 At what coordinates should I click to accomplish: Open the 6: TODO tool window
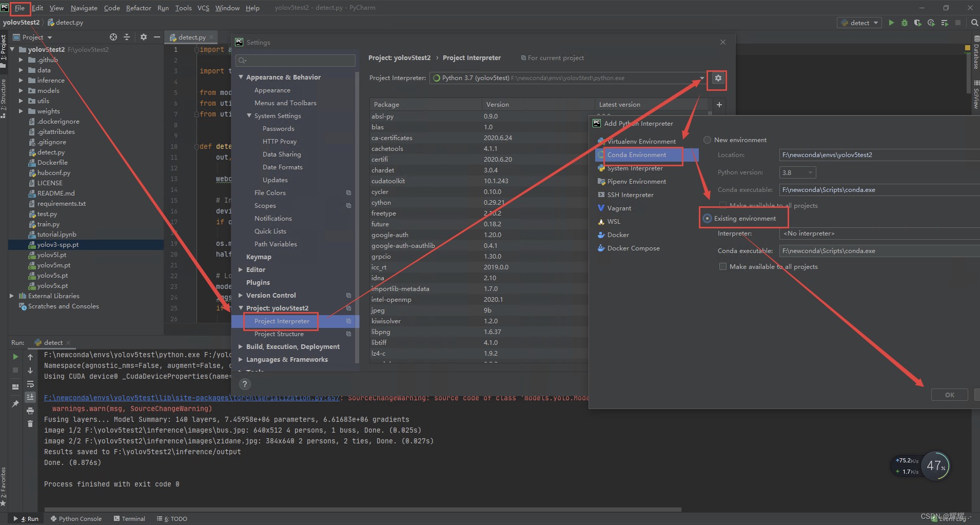pos(172,519)
